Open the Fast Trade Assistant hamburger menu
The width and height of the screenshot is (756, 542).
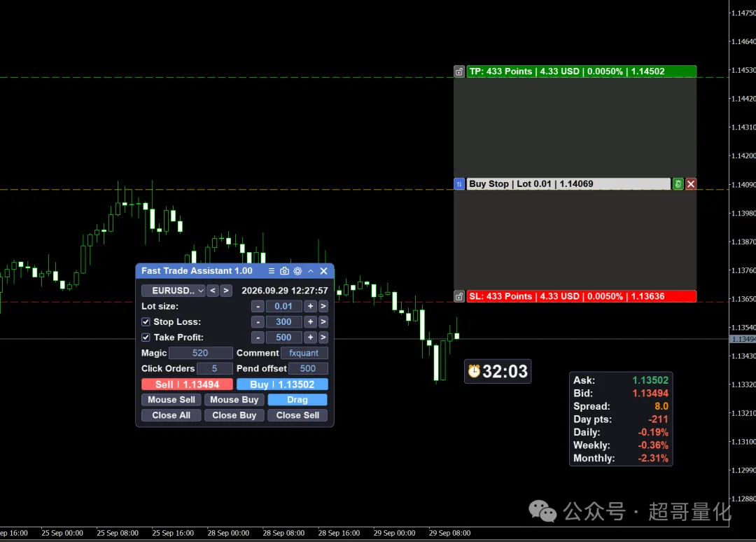click(x=272, y=271)
